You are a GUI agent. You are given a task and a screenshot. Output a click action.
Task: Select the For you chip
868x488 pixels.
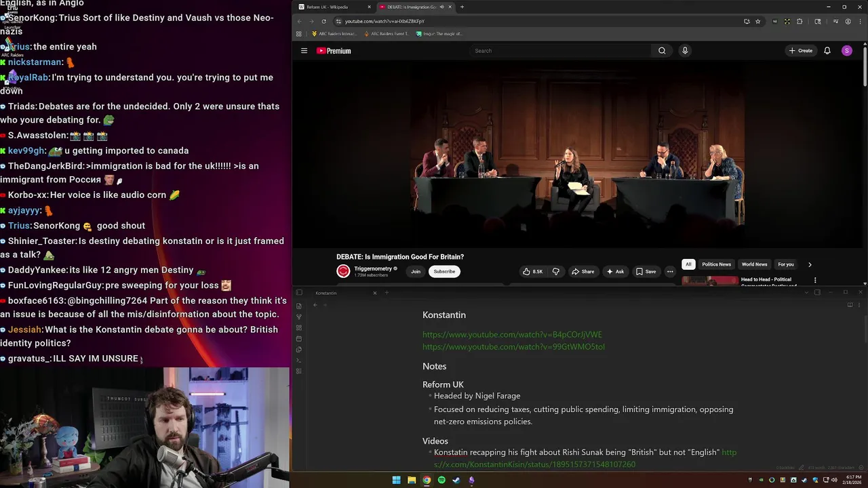coord(786,264)
